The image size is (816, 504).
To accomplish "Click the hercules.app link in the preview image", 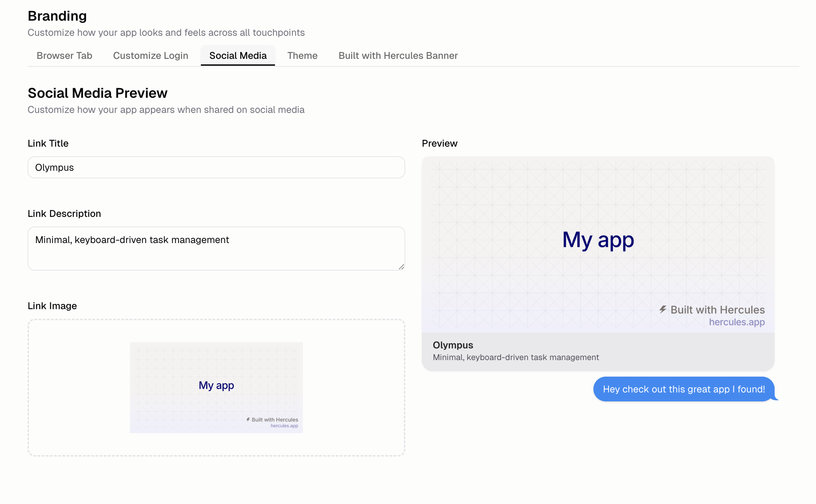I will point(737,322).
